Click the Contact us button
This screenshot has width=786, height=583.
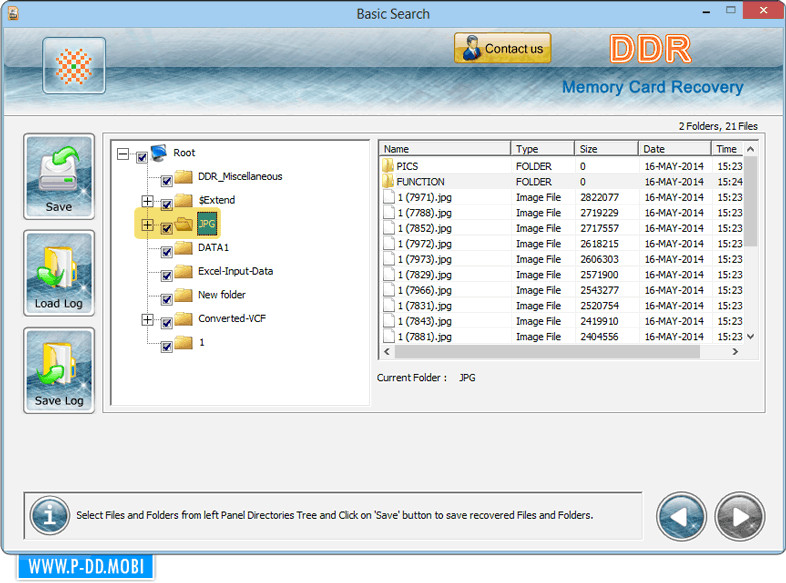[x=503, y=48]
